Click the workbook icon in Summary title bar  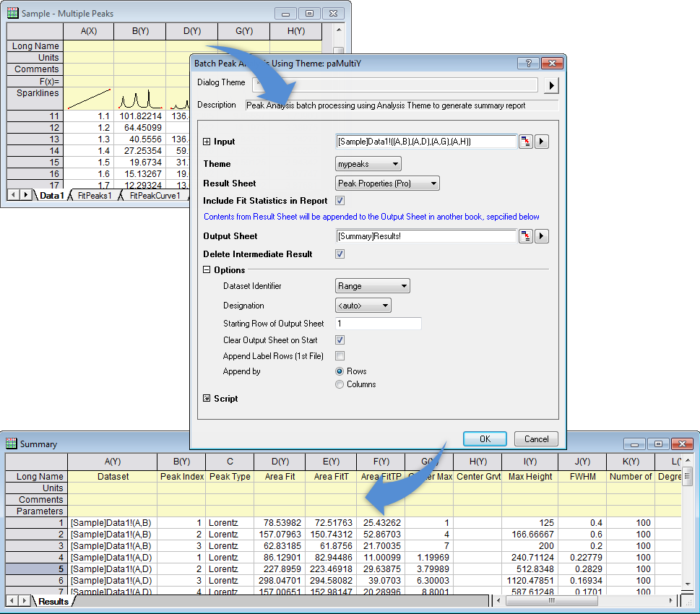[10, 444]
